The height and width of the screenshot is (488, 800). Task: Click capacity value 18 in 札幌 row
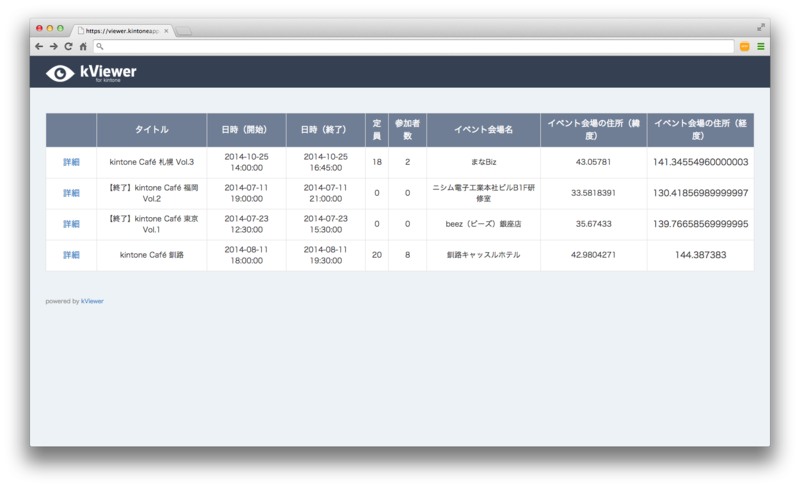[x=377, y=162]
